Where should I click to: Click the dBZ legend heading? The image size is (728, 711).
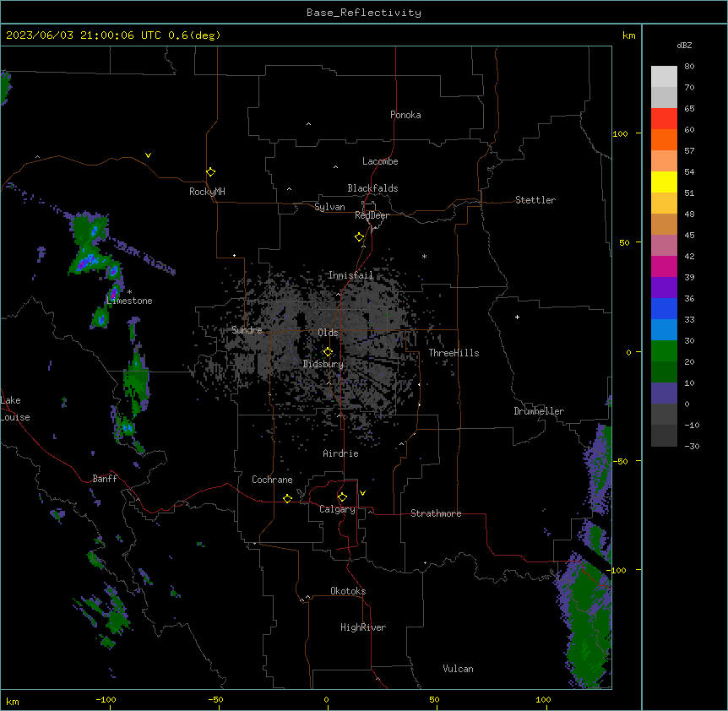[684, 45]
